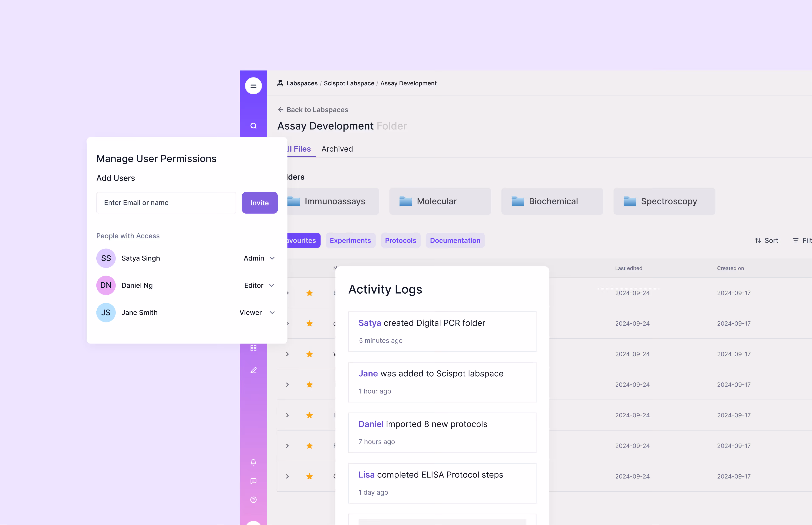
Task: Open notifications via the bell icon
Action: coord(253,462)
